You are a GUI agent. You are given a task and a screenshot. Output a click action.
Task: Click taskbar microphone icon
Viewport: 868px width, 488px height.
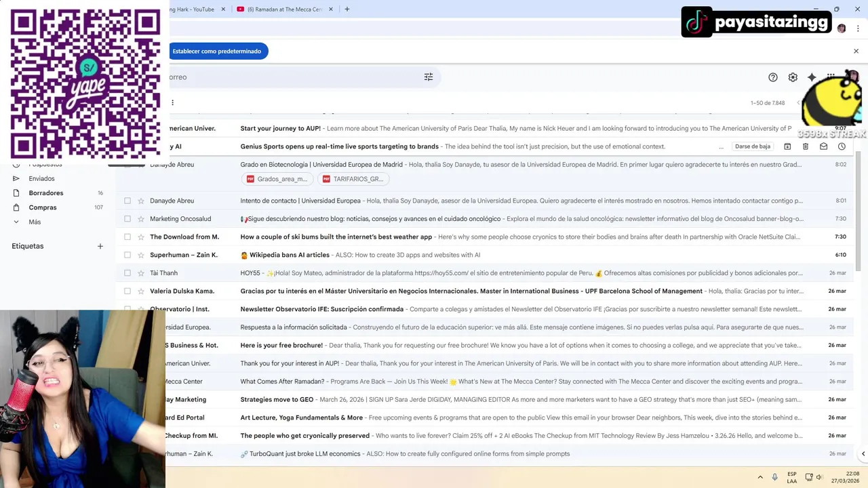click(x=775, y=477)
